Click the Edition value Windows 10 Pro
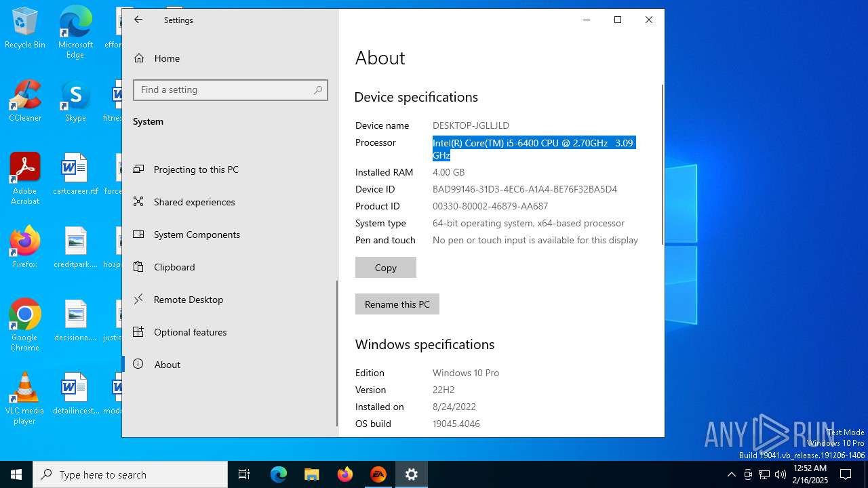The height and width of the screenshot is (488, 868). click(466, 373)
